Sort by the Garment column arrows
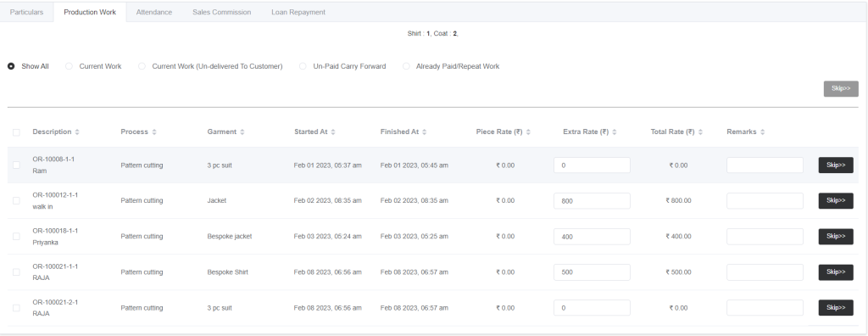The image size is (868, 336). click(x=242, y=132)
